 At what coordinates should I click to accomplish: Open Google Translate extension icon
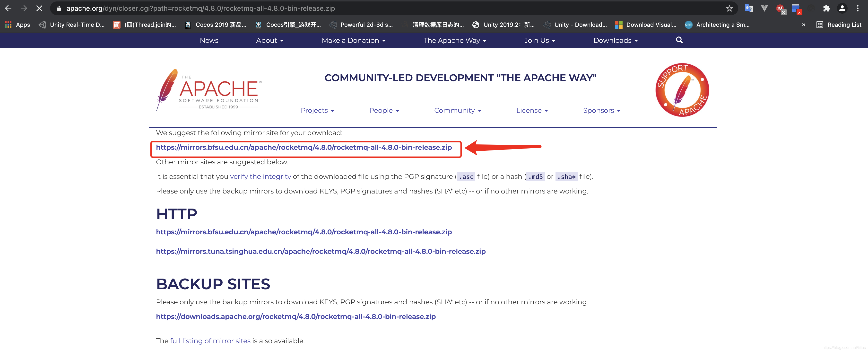pyautogui.click(x=748, y=8)
